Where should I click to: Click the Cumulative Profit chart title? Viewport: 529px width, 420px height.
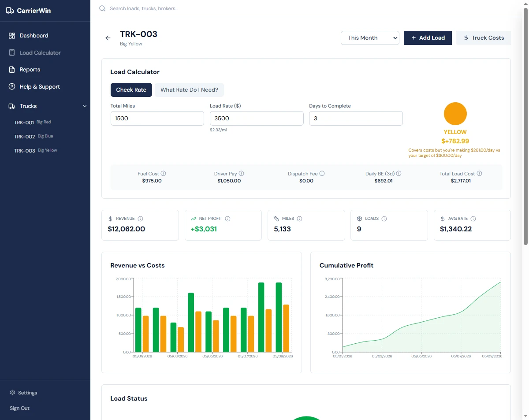click(x=346, y=265)
